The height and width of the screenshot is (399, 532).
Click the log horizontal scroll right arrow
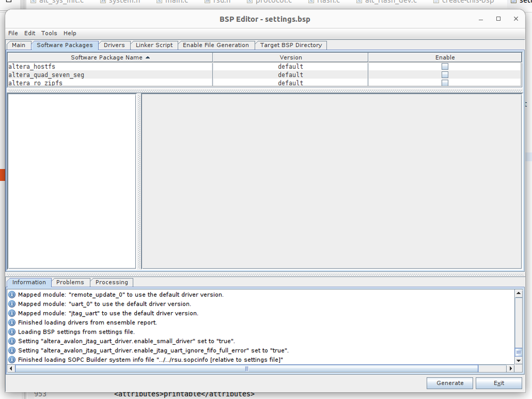pyautogui.click(x=511, y=369)
